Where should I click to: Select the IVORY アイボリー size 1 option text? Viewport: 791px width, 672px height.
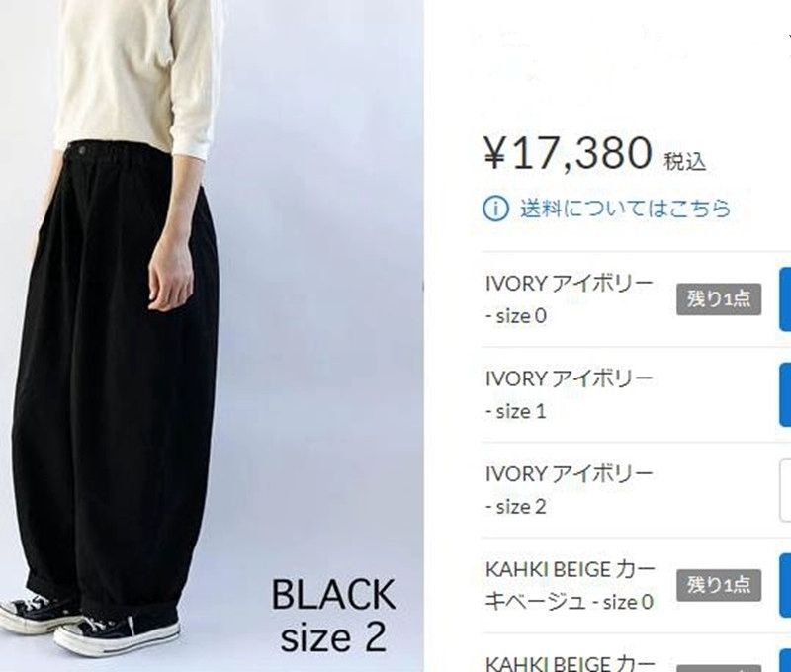point(570,394)
